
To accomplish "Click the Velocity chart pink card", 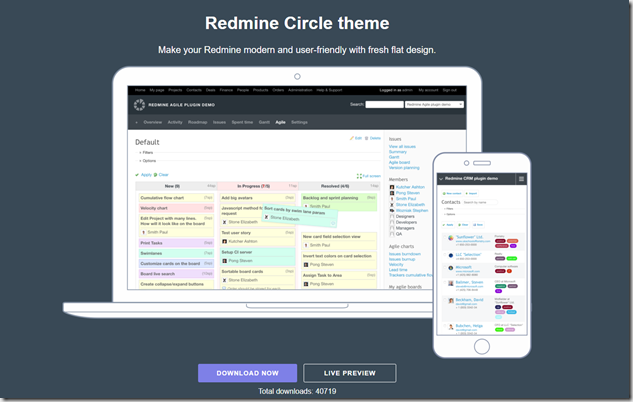I will click(176, 208).
